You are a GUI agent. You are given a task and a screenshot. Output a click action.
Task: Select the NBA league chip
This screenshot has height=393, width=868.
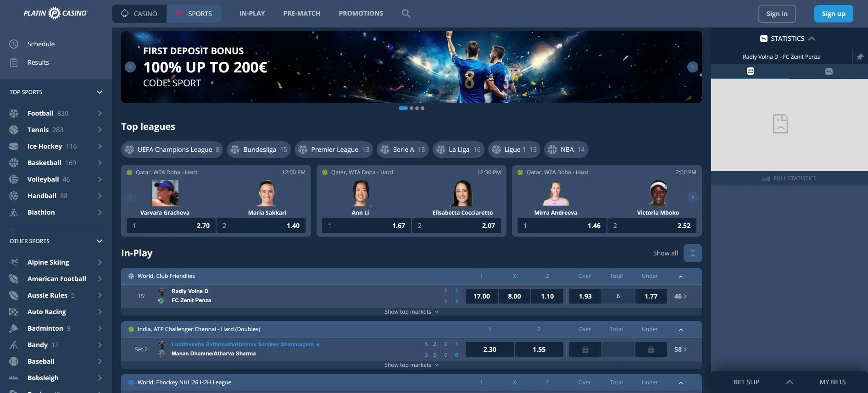click(567, 149)
